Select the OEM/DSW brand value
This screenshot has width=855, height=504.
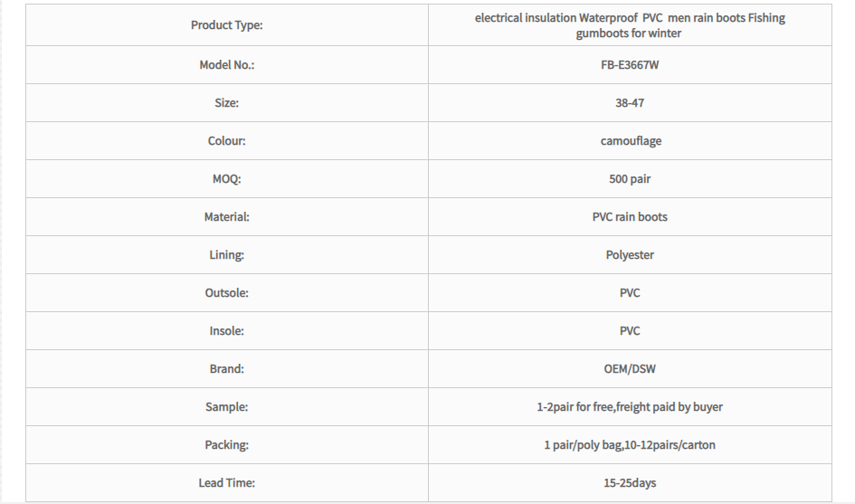coord(630,369)
